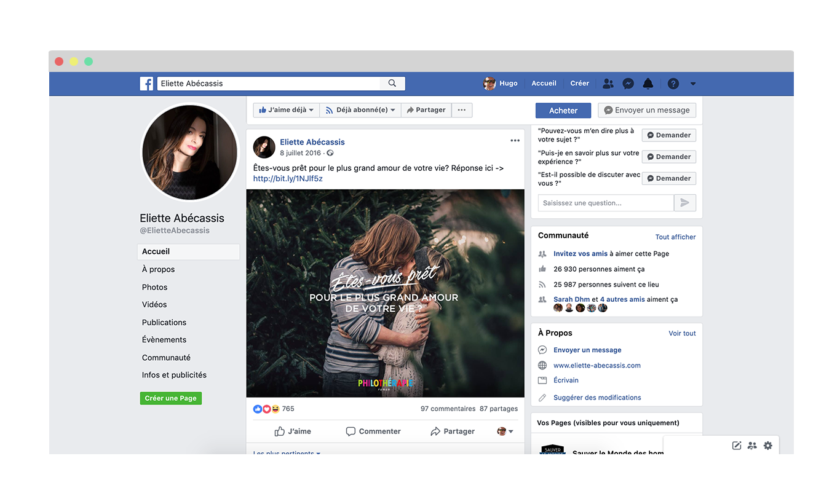Open Sarah Dhm's profile link
The height and width of the screenshot is (504, 840).
pos(572,299)
